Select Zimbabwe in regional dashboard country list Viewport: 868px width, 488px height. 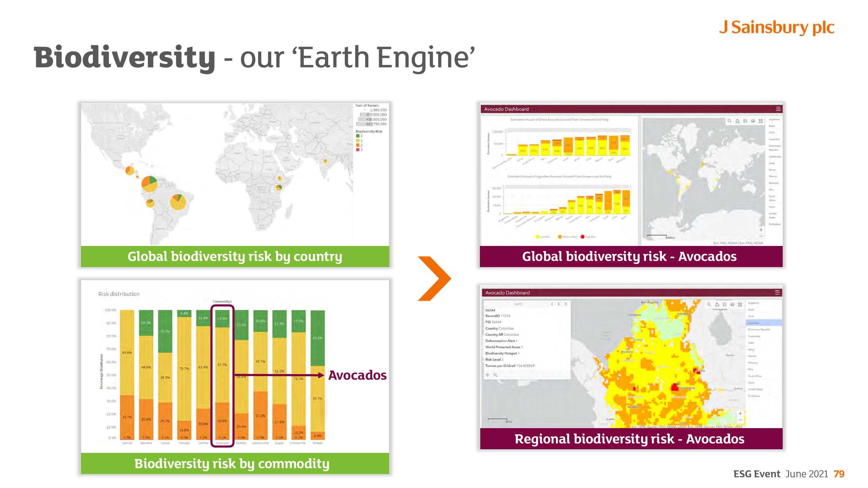coord(754,396)
